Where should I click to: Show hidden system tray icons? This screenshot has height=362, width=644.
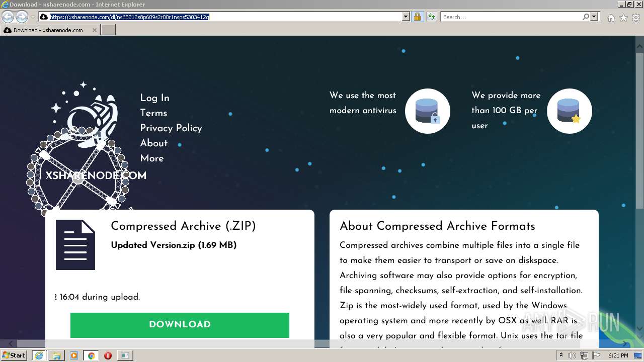click(x=561, y=355)
